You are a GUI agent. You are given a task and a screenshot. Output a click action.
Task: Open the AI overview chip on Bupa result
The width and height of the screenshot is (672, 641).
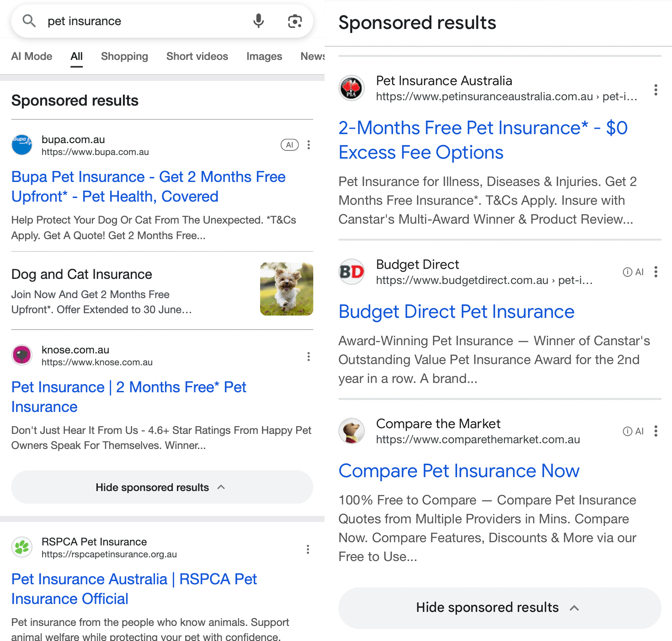[289, 144]
